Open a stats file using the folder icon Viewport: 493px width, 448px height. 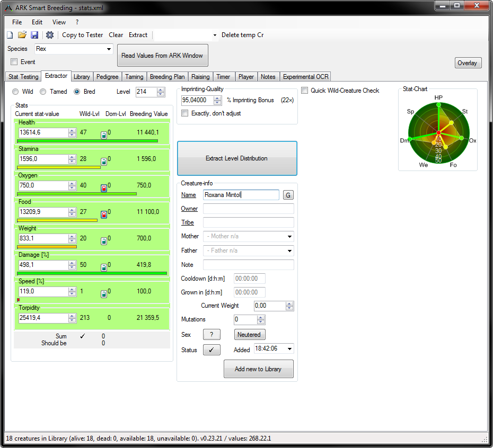(22, 34)
